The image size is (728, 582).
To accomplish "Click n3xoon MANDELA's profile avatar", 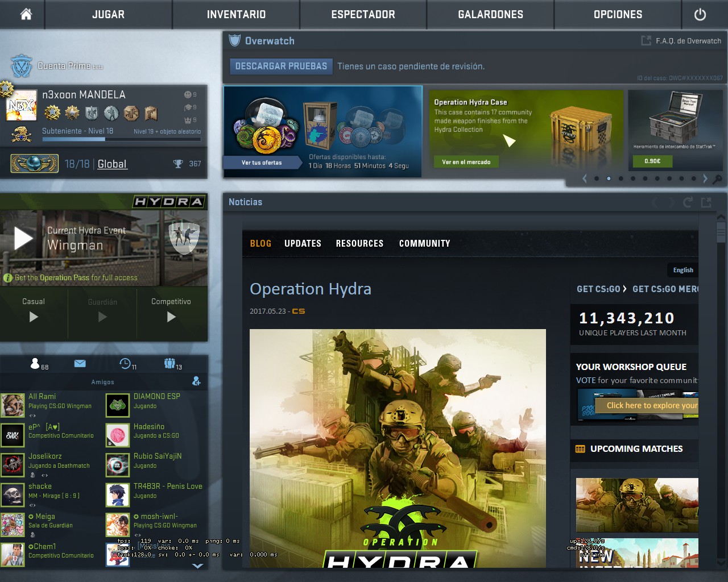I will click(22, 105).
